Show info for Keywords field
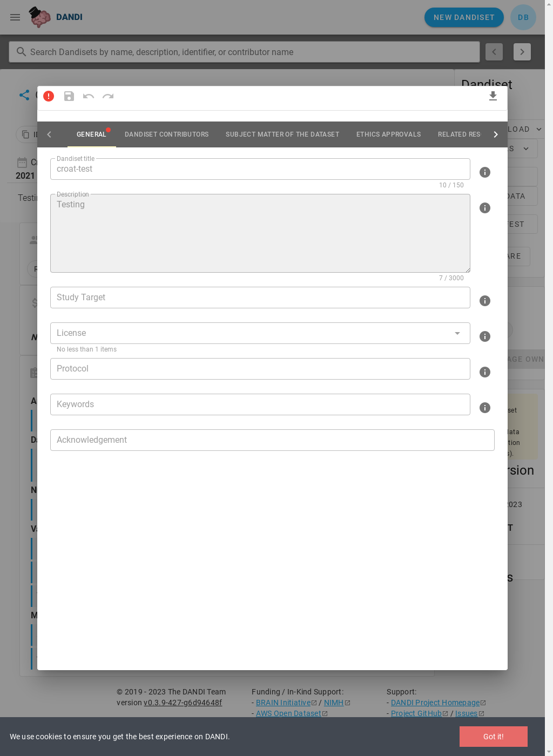553x756 pixels. coord(485,408)
